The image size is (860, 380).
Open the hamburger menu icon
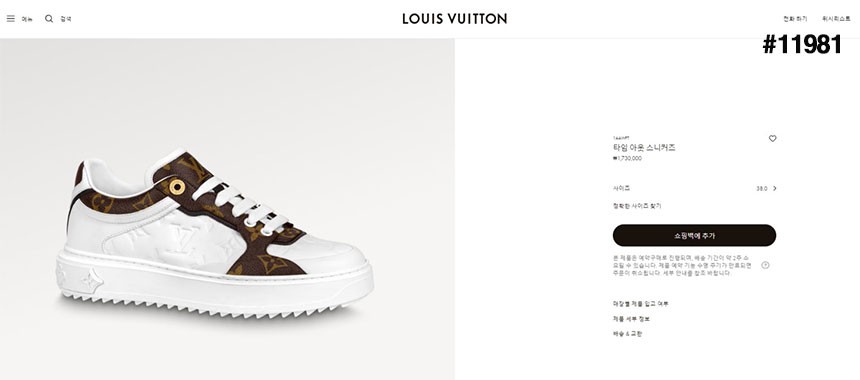coord(10,19)
